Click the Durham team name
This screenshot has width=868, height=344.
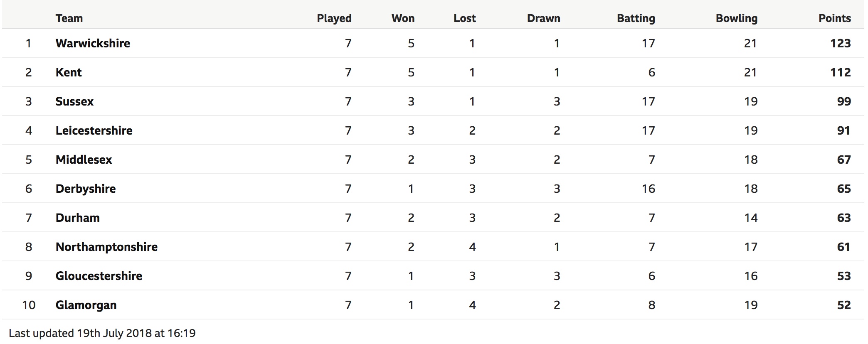click(x=78, y=218)
